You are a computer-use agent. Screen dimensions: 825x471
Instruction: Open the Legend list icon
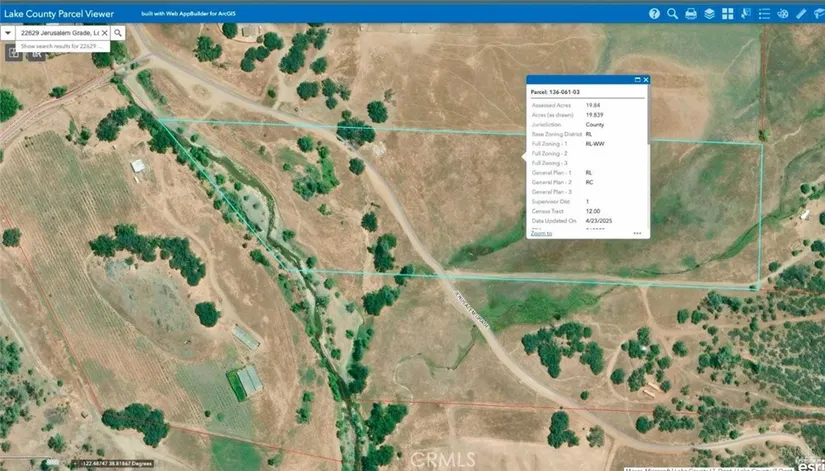[765, 14]
